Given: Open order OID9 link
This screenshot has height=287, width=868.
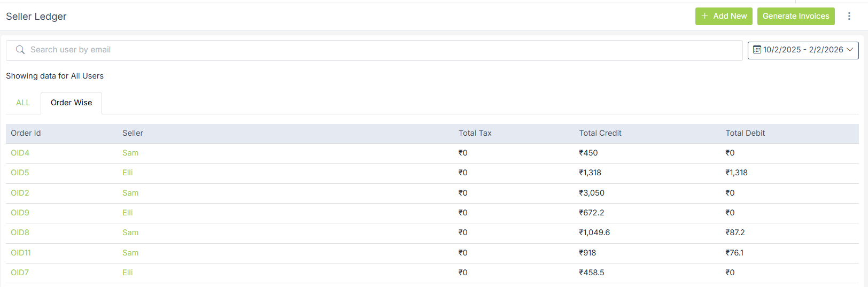Looking at the screenshot, I should [x=20, y=213].
